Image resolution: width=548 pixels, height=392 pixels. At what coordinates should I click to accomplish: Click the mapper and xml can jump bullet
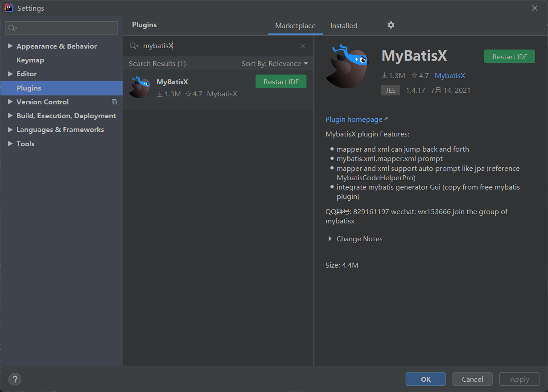pyautogui.click(x=403, y=149)
